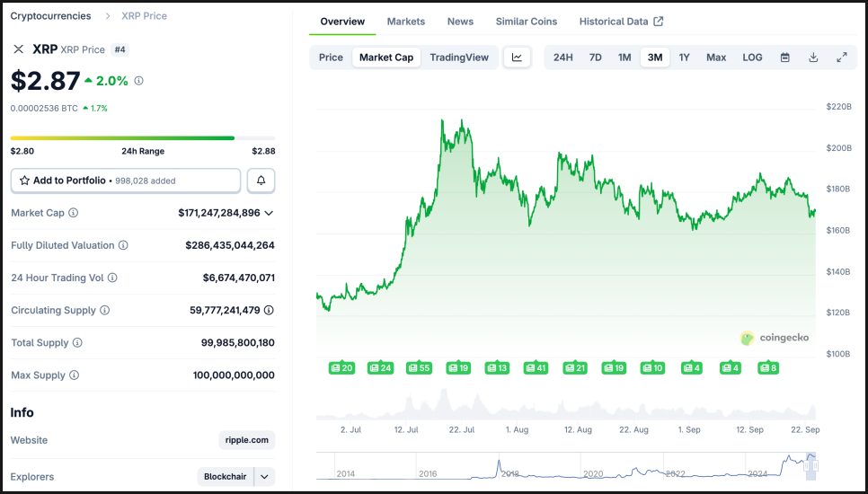Click the #4 rank badge

click(120, 49)
